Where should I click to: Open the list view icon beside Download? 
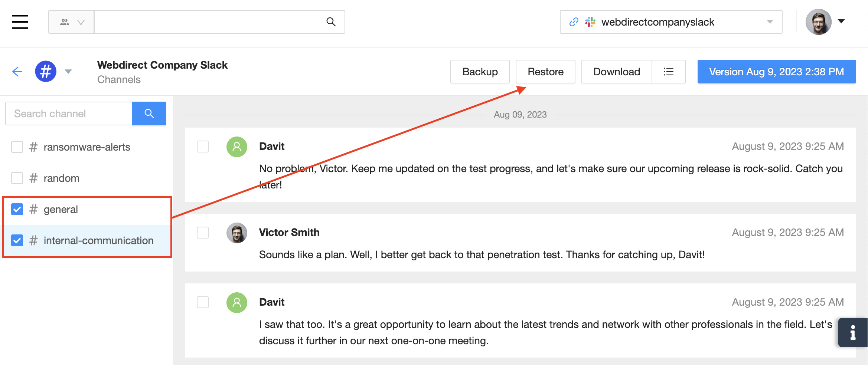(668, 72)
